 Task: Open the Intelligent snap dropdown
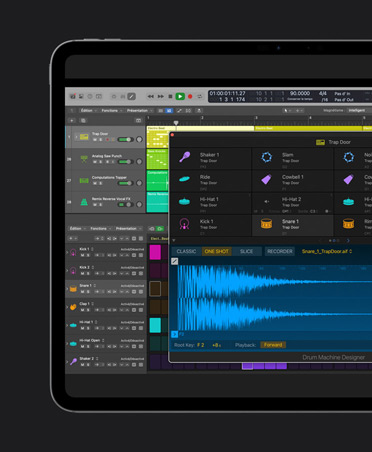click(x=358, y=110)
